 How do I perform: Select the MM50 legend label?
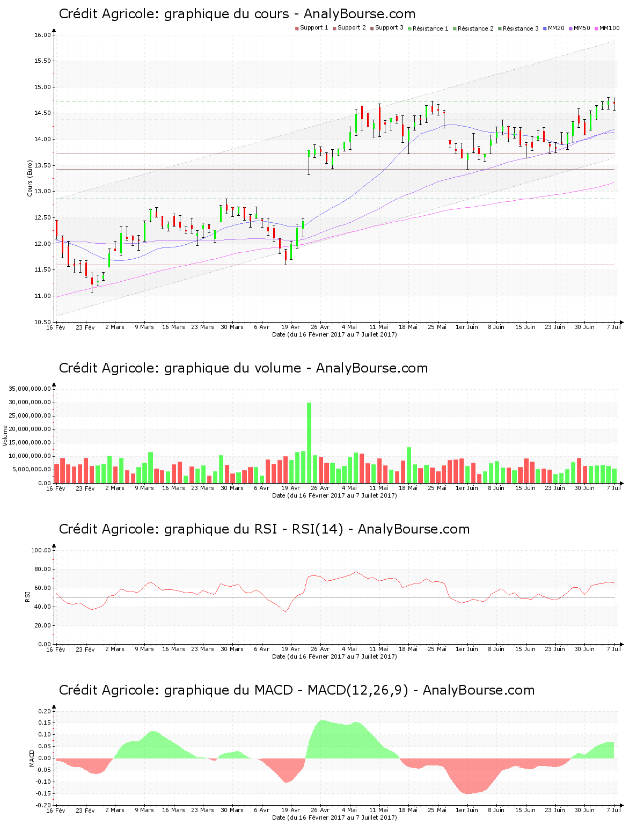pyautogui.click(x=582, y=28)
